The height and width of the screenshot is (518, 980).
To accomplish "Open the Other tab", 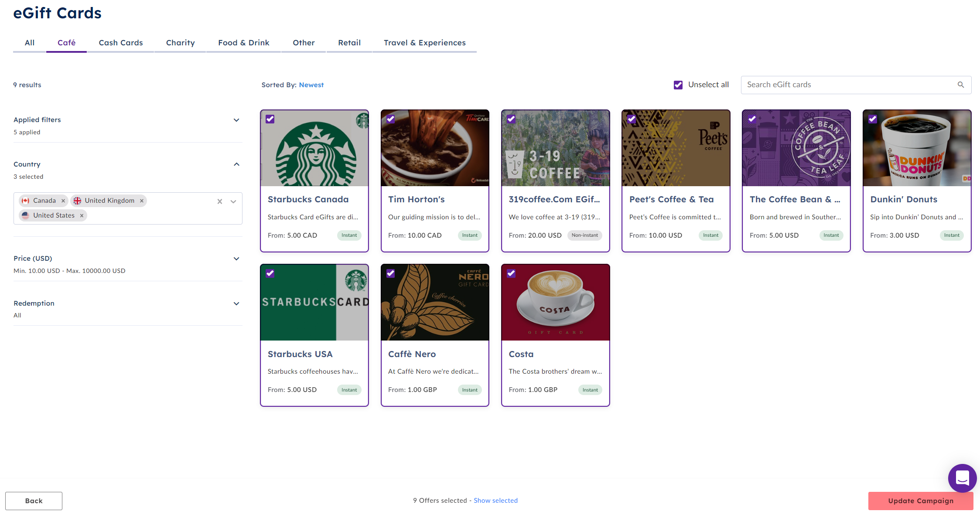I will point(304,43).
